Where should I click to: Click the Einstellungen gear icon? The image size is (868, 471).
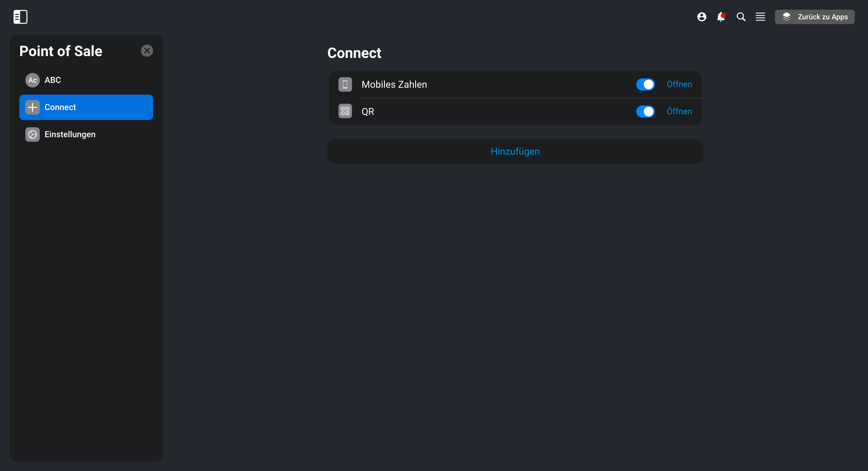click(x=32, y=134)
